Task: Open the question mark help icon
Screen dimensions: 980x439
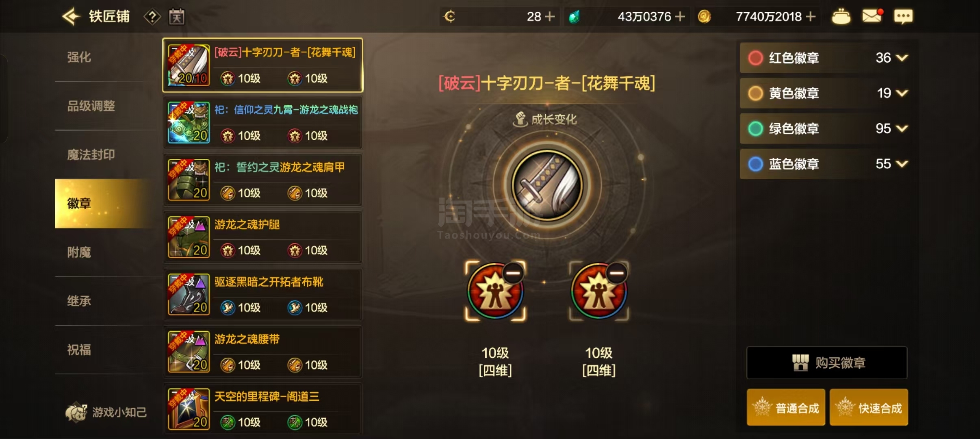Action: click(152, 17)
